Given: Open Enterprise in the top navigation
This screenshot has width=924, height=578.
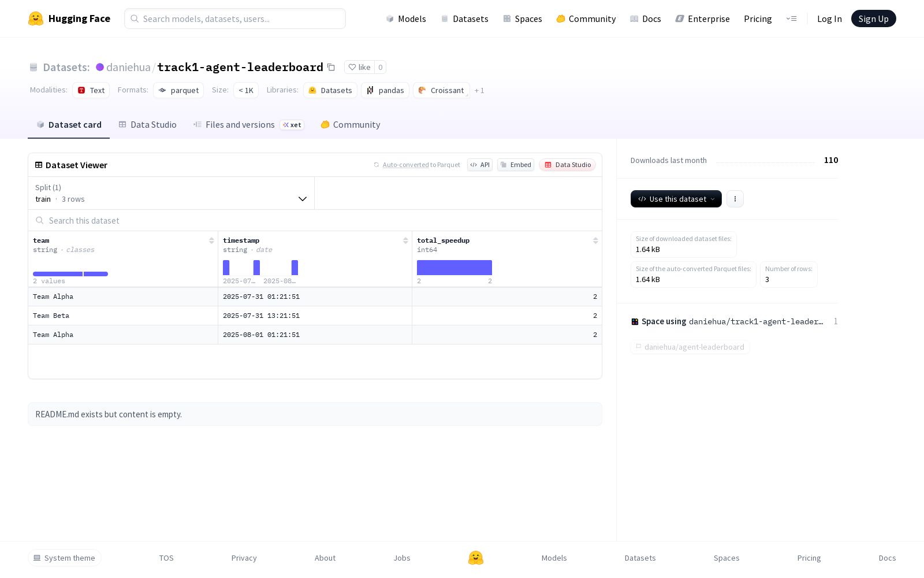Looking at the screenshot, I should [703, 18].
